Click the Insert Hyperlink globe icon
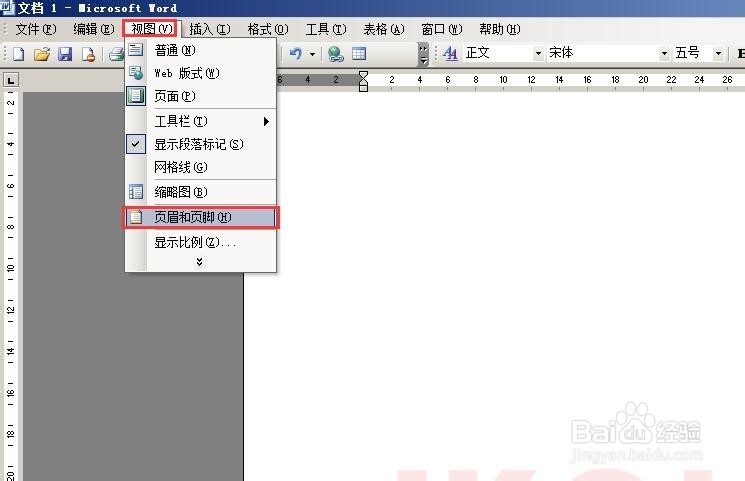Image resolution: width=745 pixels, height=481 pixels. [x=336, y=54]
